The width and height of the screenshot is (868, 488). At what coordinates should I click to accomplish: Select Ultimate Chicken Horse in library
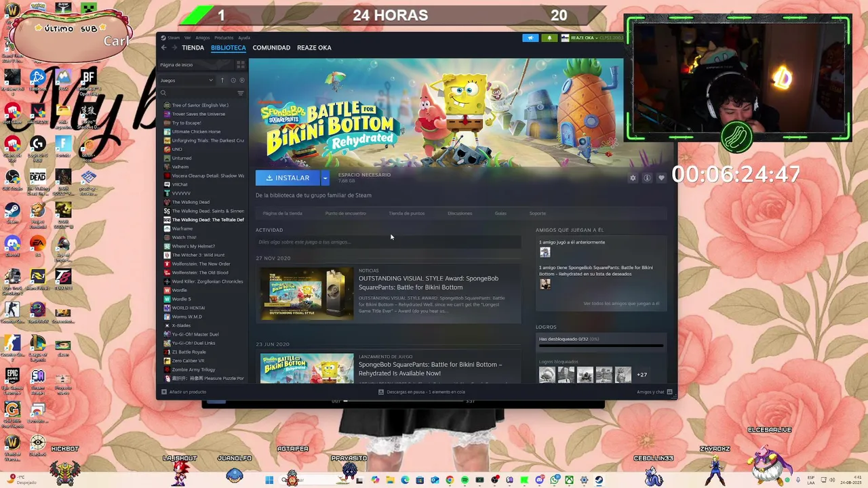(196, 131)
